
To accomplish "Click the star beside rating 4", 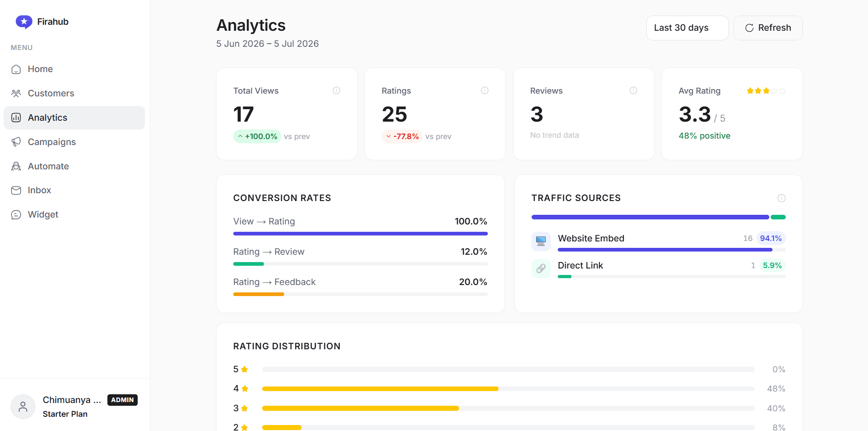I will 245,389.
